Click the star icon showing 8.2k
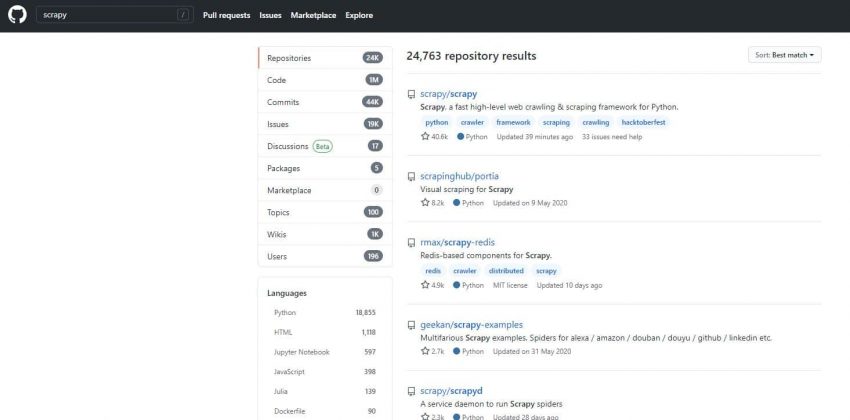The width and height of the screenshot is (850, 420). tap(425, 203)
